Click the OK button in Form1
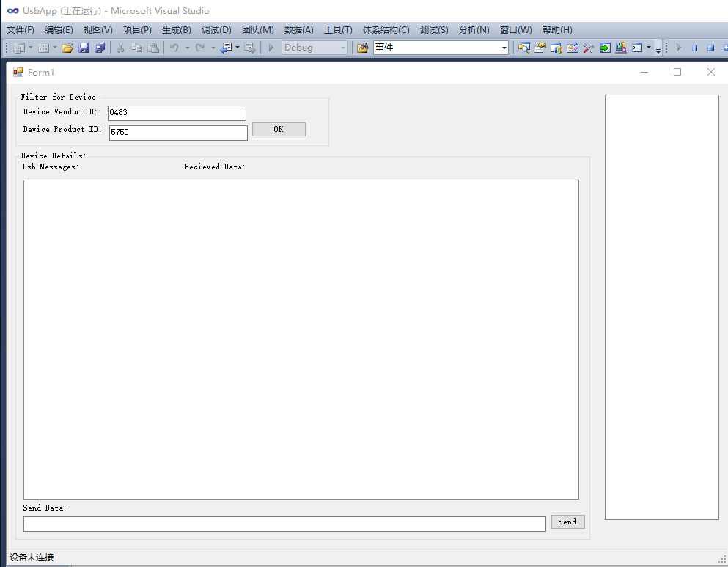Viewport: 728px width, 567px height. click(x=279, y=130)
